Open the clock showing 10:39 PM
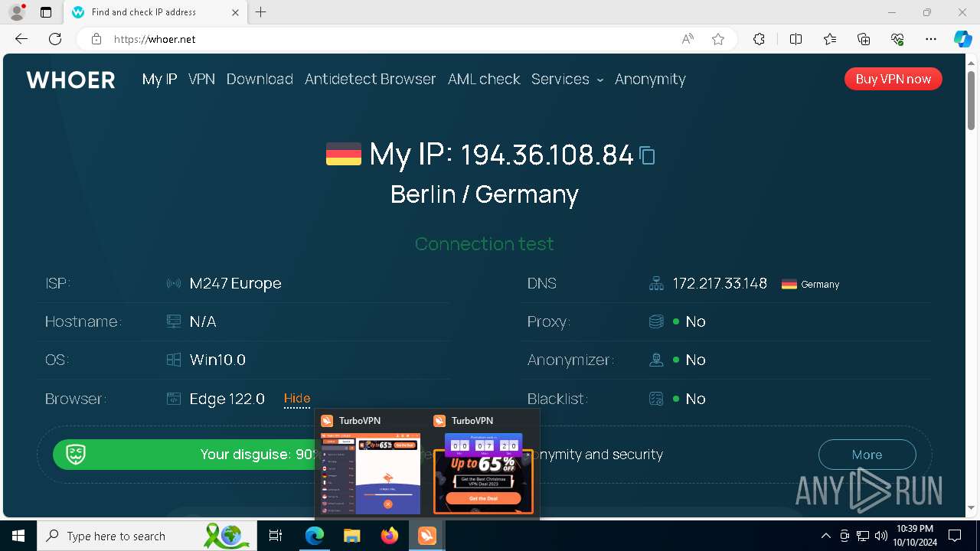The height and width of the screenshot is (551, 980). click(x=913, y=536)
